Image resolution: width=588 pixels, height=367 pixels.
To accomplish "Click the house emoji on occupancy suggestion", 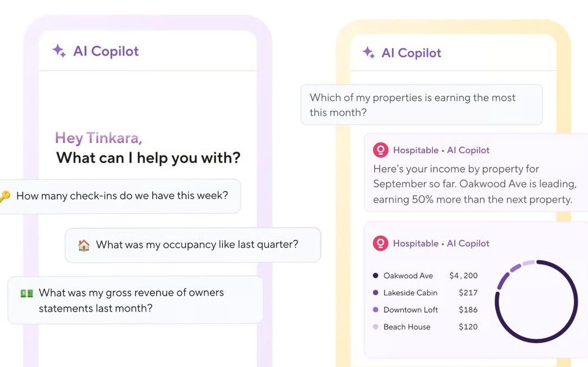I will [x=84, y=245].
